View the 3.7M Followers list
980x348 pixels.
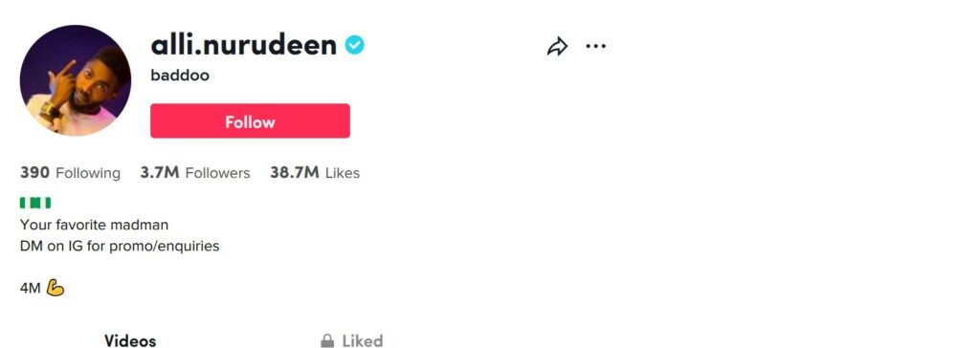click(x=195, y=172)
